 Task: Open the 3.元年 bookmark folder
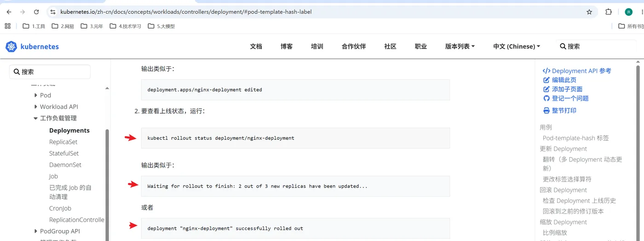(92, 26)
